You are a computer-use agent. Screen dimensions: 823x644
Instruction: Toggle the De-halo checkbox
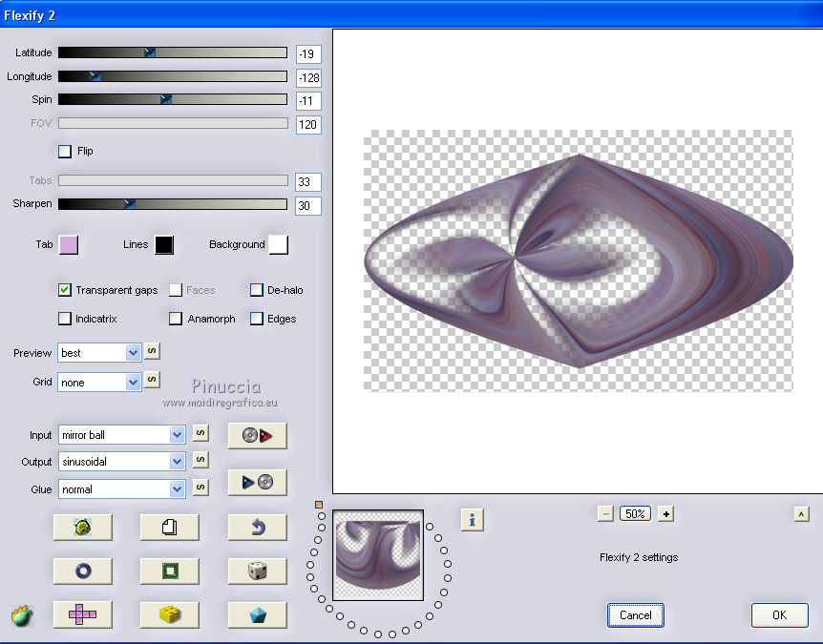pyautogui.click(x=257, y=290)
